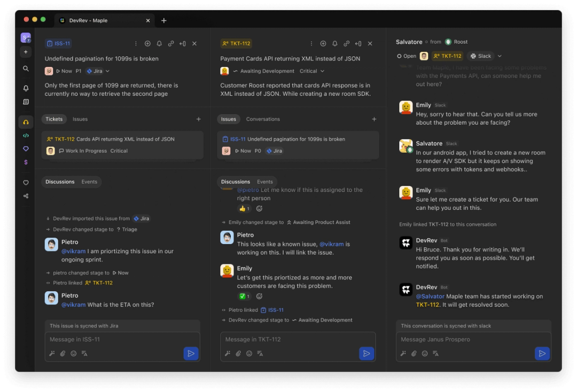
Task: Toggle thumbs up reaction on pietro message
Action: coord(244,208)
